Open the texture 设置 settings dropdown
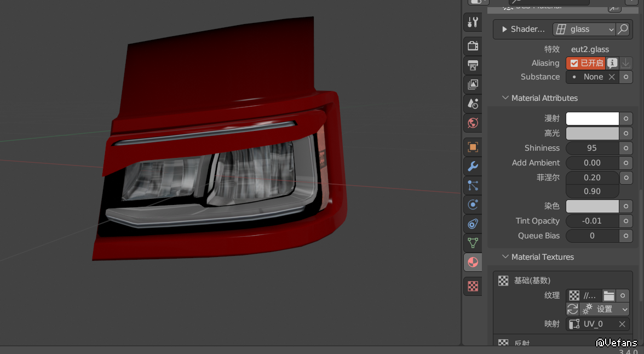 click(x=605, y=309)
